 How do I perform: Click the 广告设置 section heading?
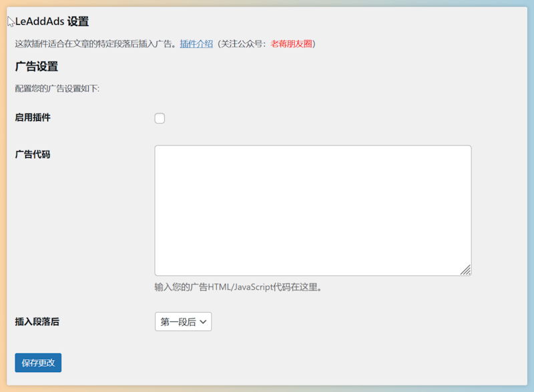(x=37, y=67)
